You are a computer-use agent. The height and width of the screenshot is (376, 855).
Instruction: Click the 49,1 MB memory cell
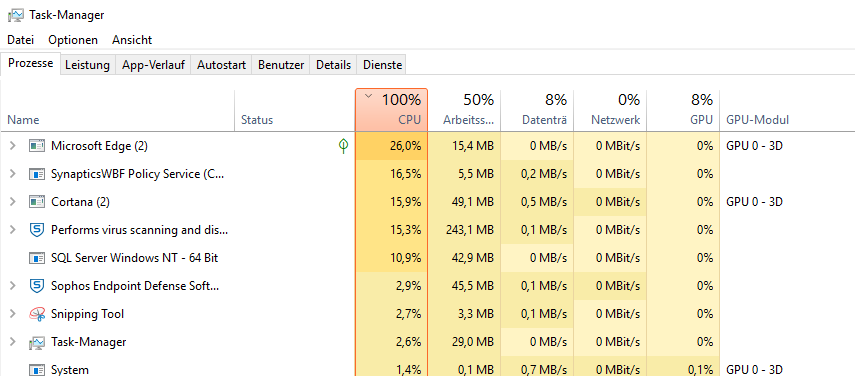click(x=464, y=202)
